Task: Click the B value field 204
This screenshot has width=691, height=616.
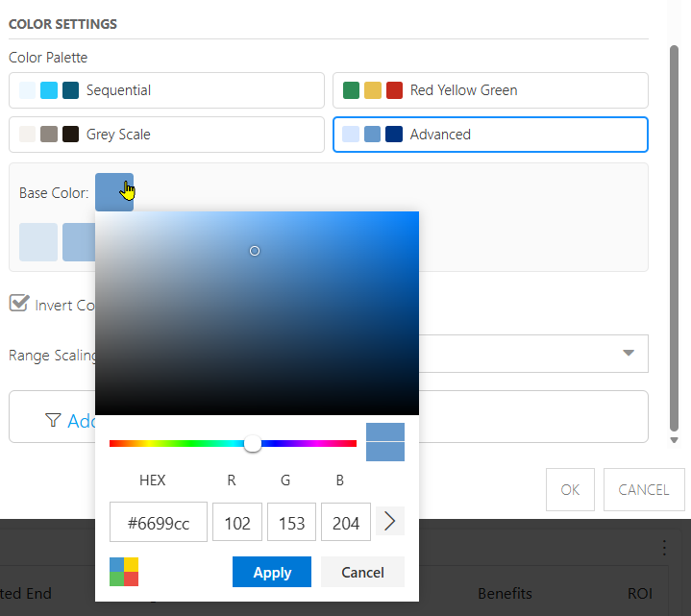Action: point(346,522)
